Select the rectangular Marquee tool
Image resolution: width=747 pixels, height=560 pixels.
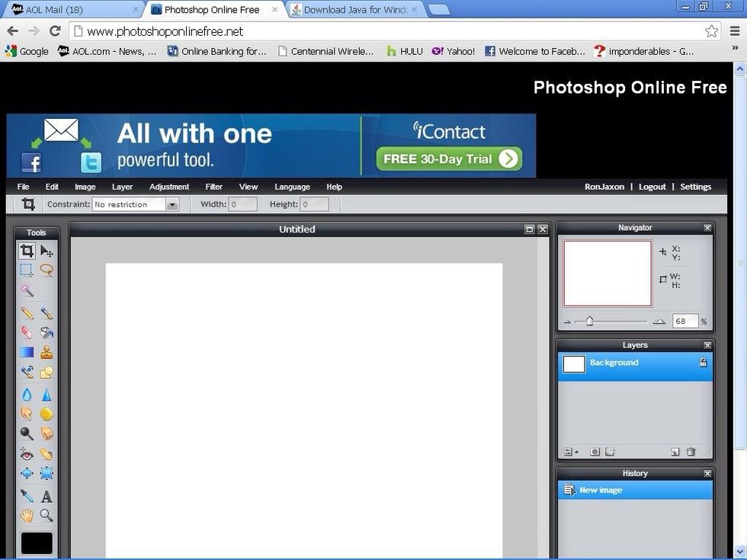(27, 270)
